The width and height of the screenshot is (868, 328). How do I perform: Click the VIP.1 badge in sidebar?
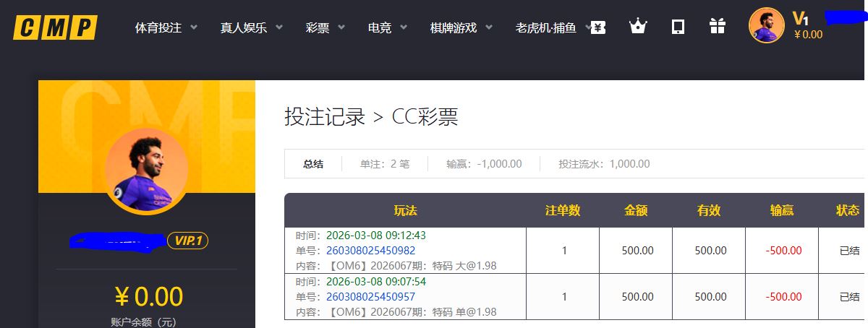(187, 241)
